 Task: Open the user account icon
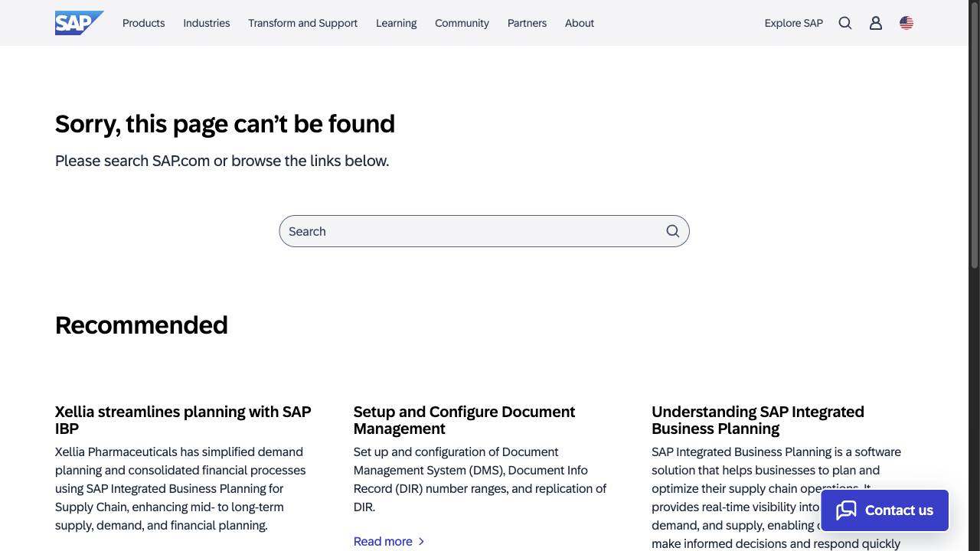pos(876,23)
